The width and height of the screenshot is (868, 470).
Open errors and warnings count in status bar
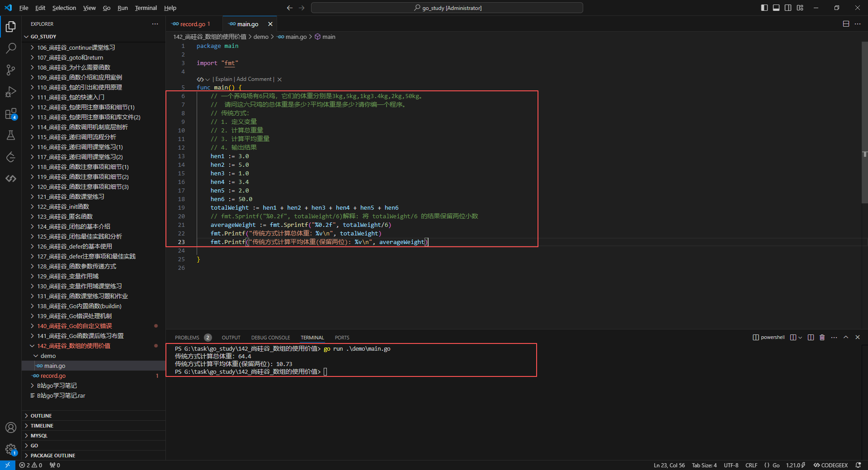point(31,465)
